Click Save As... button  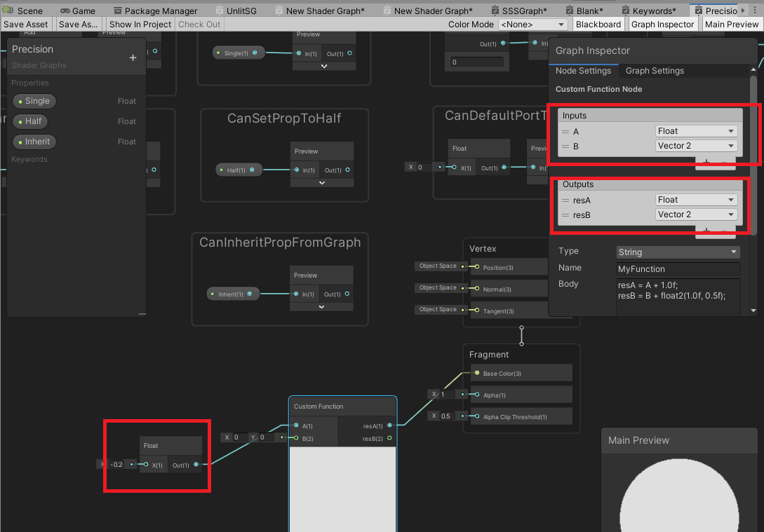[x=78, y=25]
